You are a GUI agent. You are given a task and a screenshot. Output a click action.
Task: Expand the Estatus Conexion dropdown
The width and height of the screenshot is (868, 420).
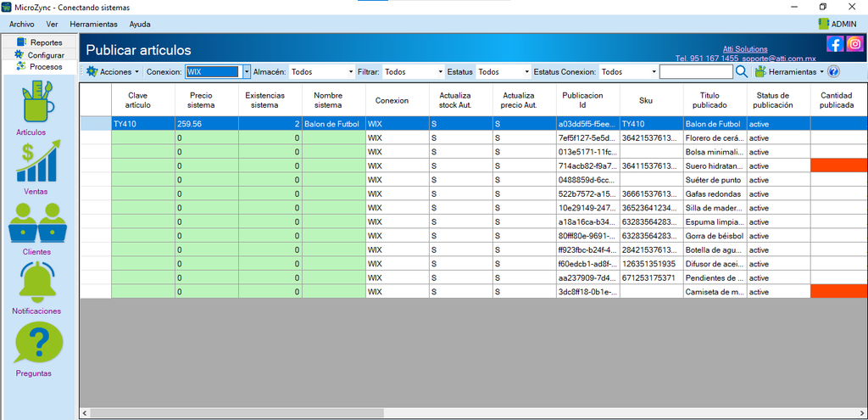[654, 71]
